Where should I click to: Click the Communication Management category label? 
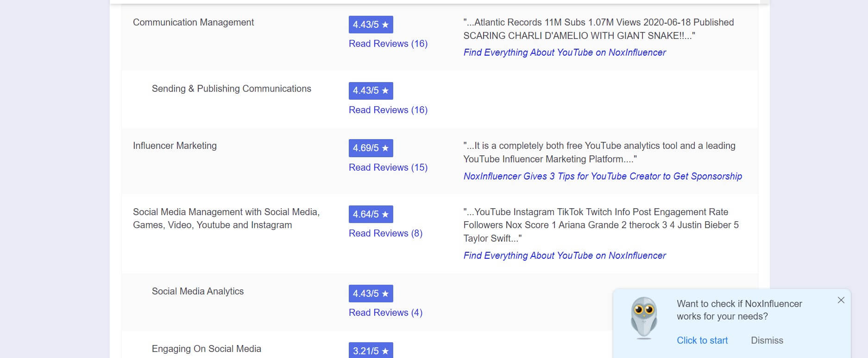tap(193, 22)
